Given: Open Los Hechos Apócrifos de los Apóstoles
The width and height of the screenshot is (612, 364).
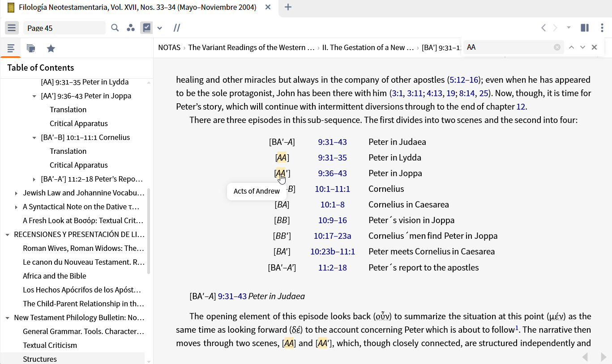Looking at the screenshot, I should 82,290.
